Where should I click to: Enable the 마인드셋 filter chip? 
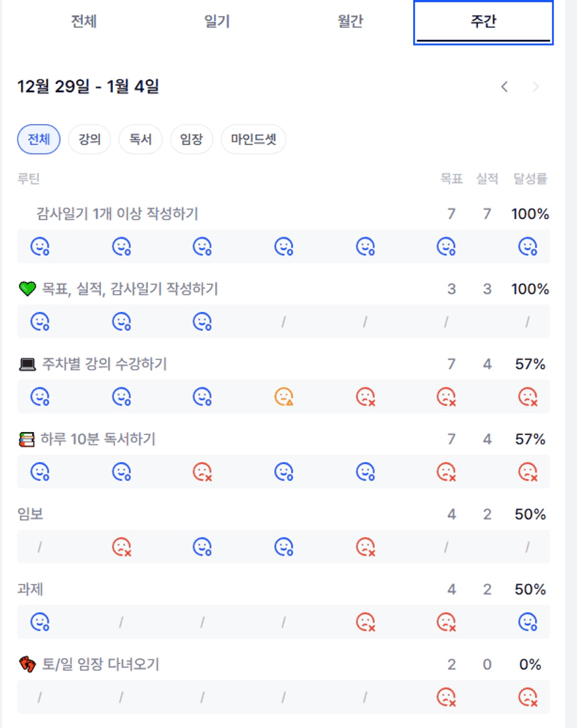[x=253, y=140]
